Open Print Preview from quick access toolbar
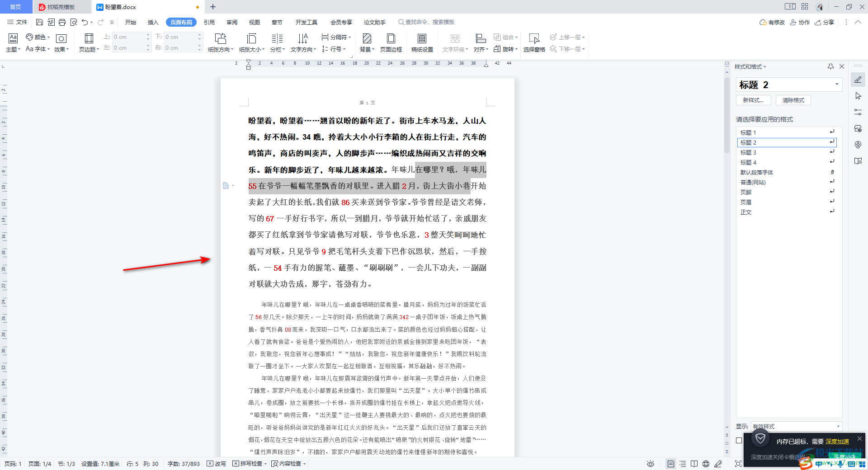The height and width of the screenshot is (470, 868). pos(74,22)
